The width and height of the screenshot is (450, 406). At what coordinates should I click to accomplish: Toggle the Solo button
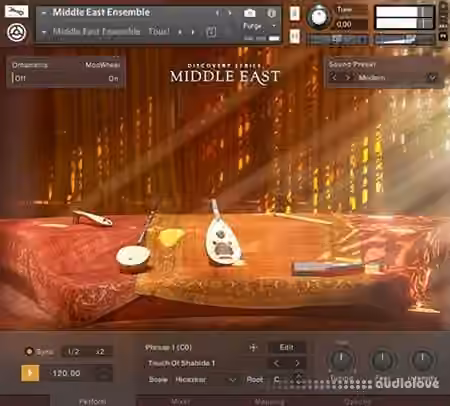pos(295,13)
